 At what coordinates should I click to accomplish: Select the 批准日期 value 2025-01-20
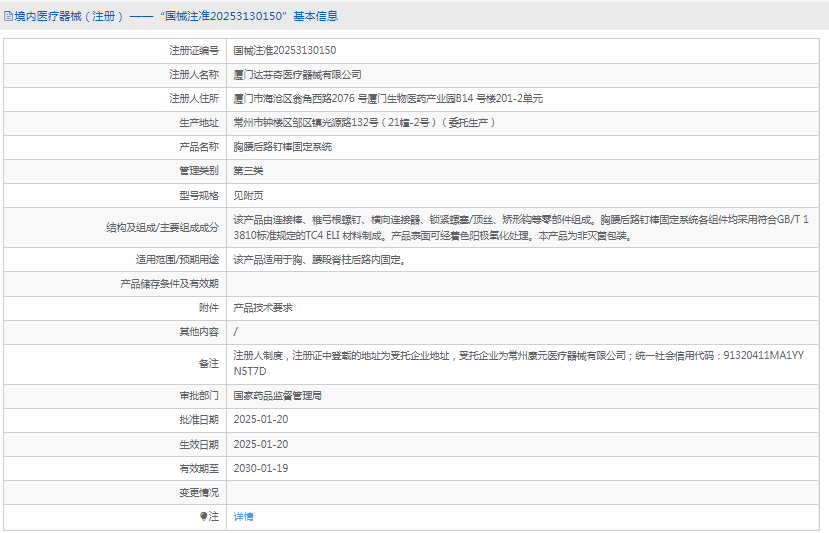coord(261,419)
